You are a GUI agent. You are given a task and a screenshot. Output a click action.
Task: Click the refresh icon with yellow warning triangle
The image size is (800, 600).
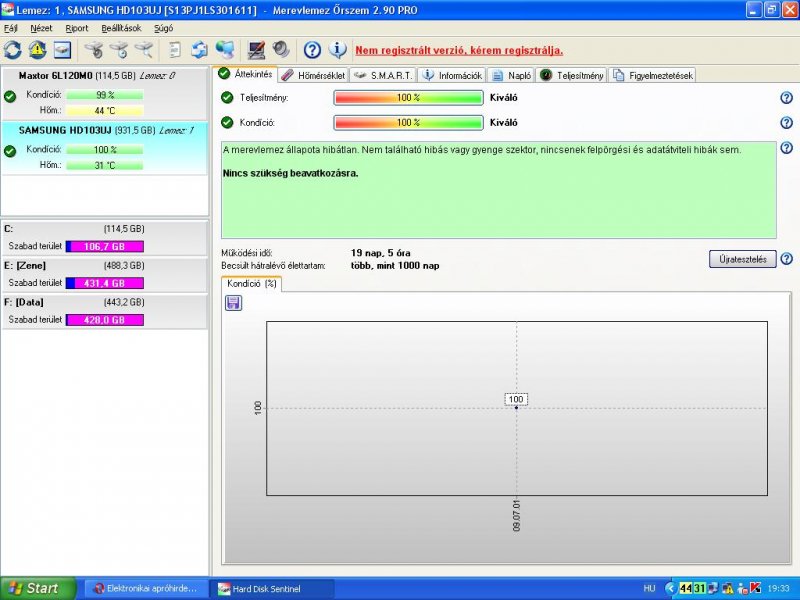[37, 50]
